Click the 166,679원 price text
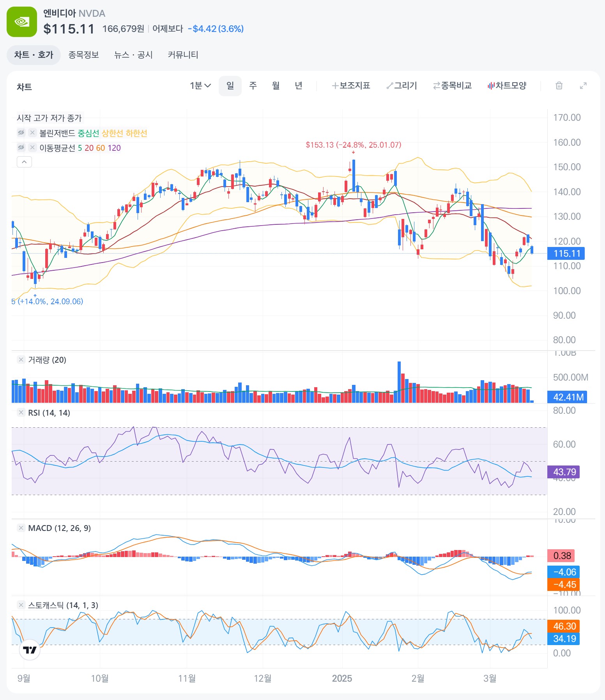Image resolution: width=605 pixels, height=700 pixels. 123,29
